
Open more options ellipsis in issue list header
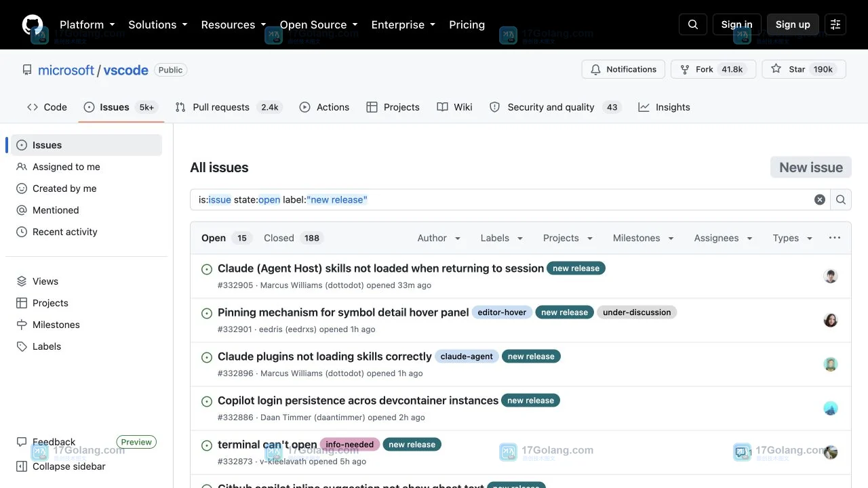pos(835,238)
